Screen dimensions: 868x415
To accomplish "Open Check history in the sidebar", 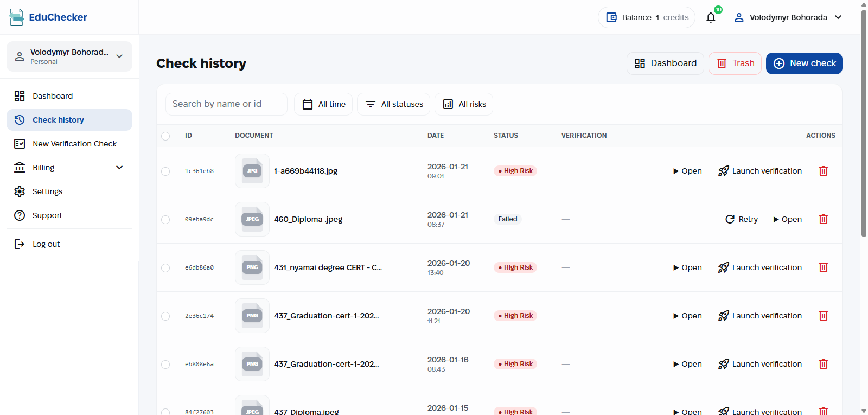I will (x=69, y=120).
